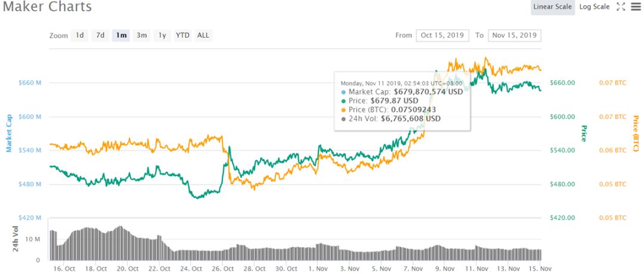Click the 15. Nov date label
Screen dimensions: 644x274
[x=539, y=269]
